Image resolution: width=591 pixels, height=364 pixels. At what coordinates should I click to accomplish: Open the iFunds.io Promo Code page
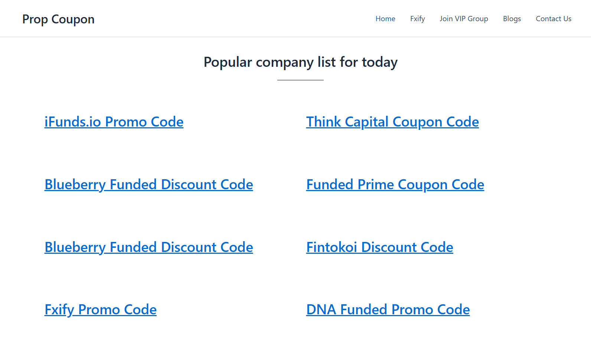[114, 122]
